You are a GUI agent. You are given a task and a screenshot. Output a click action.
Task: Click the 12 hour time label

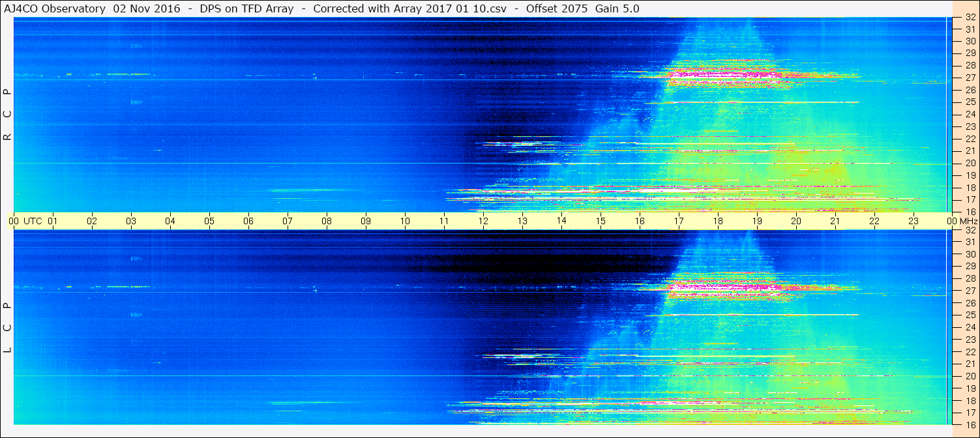pyautogui.click(x=483, y=222)
